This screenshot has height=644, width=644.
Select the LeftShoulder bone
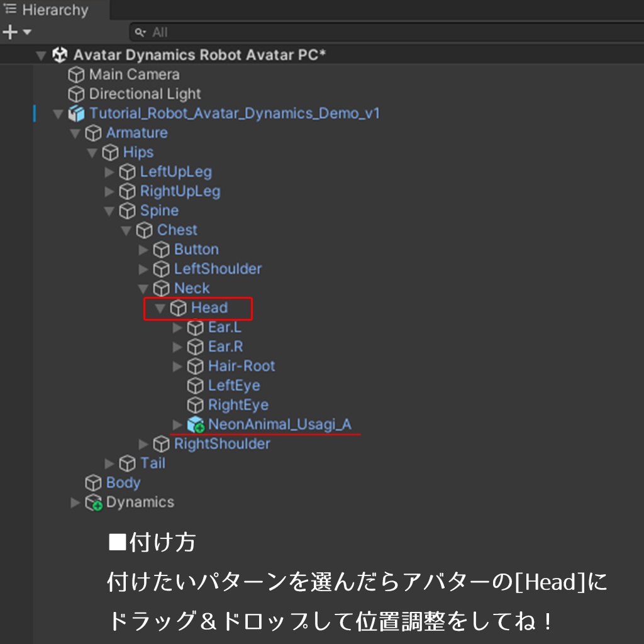pos(218,269)
